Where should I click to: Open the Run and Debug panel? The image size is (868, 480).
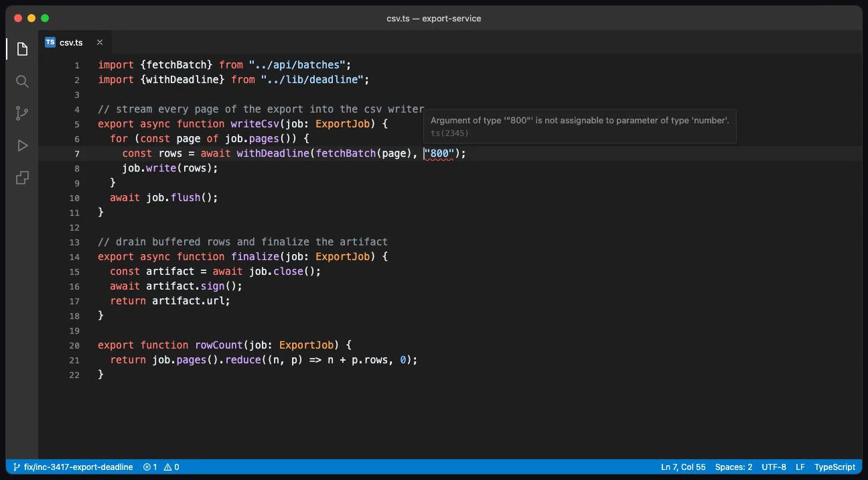click(22, 145)
